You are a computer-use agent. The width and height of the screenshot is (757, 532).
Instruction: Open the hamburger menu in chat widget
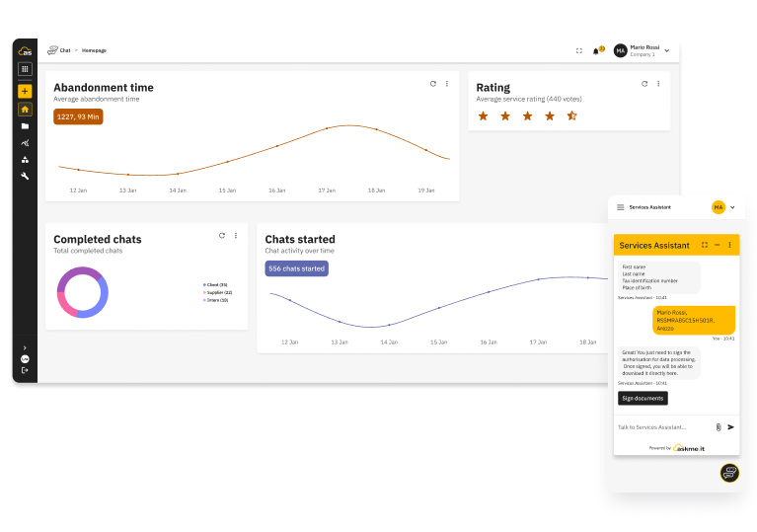[x=621, y=207]
